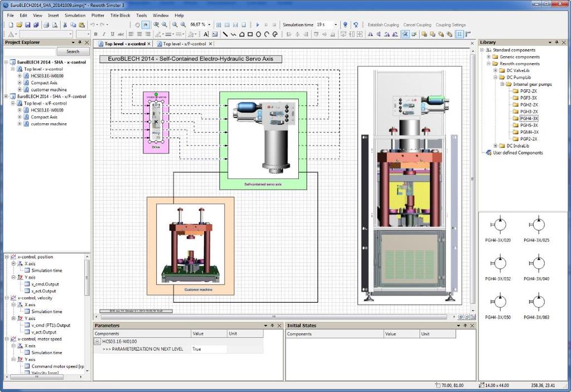
Task: Open the font size combo box
Action: coord(83,34)
